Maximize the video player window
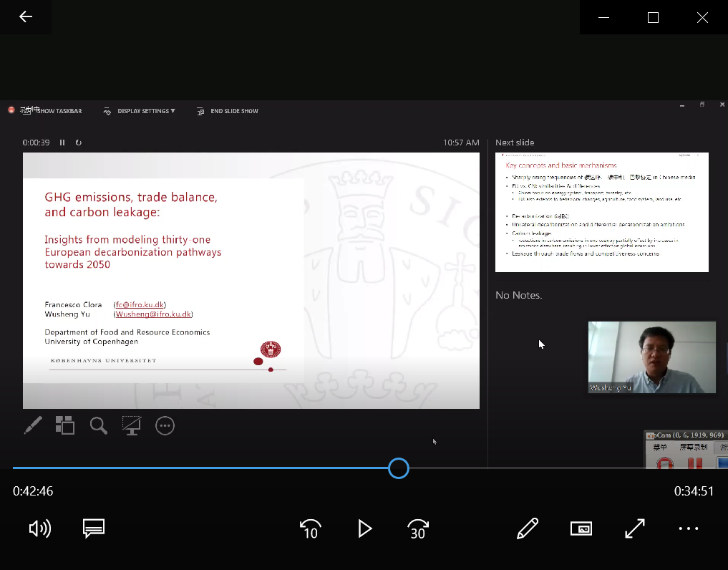 [653, 17]
